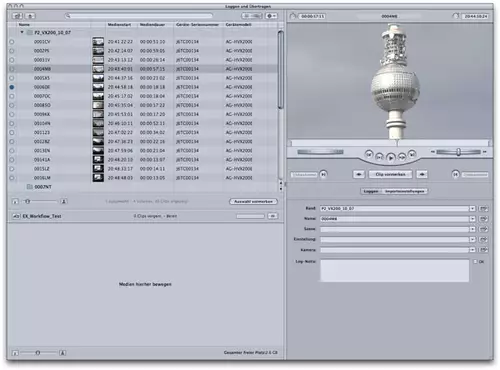Image resolution: width=500 pixels, height=370 pixels.
Task: Click the mark In point button
Action: (323, 174)
